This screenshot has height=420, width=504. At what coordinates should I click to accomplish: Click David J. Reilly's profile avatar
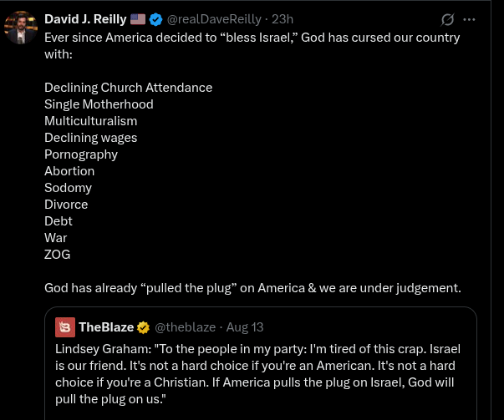pos(21,26)
